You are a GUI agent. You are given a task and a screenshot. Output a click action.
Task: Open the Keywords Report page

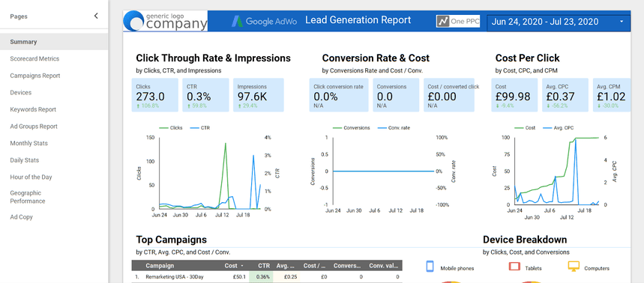pos(33,109)
